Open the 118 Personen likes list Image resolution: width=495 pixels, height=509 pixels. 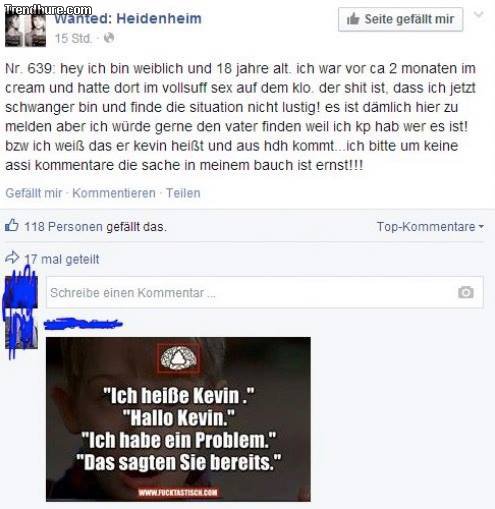tap(63, 227)
